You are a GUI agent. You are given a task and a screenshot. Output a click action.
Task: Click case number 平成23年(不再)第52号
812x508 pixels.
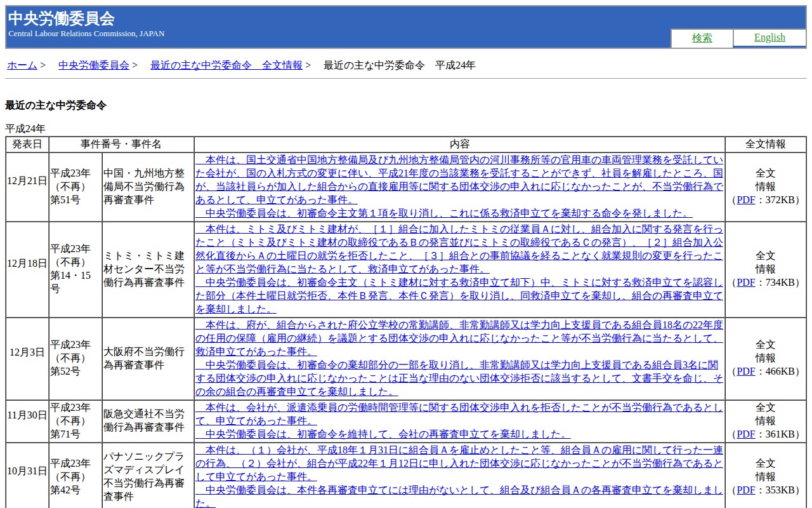point(70,359)
